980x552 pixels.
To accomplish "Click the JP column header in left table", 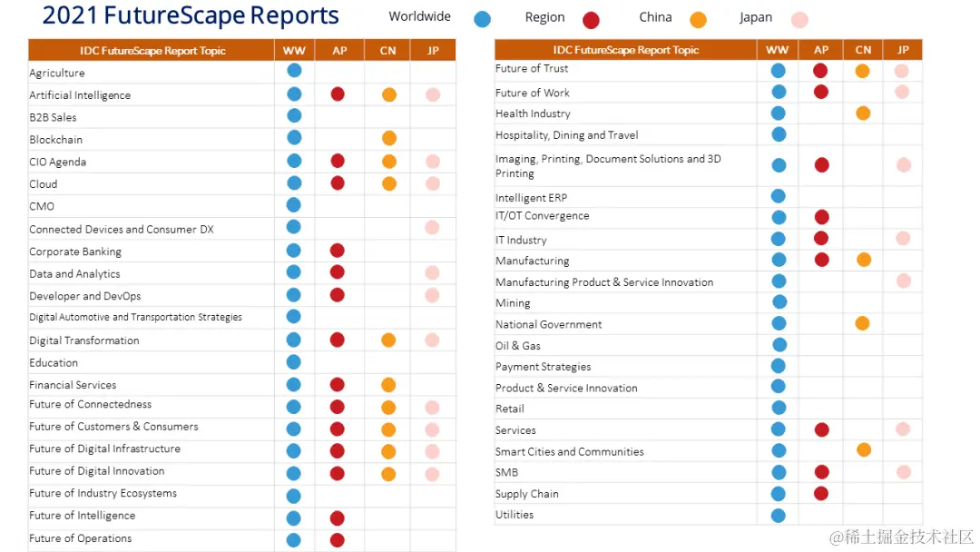I will (433, 51).
